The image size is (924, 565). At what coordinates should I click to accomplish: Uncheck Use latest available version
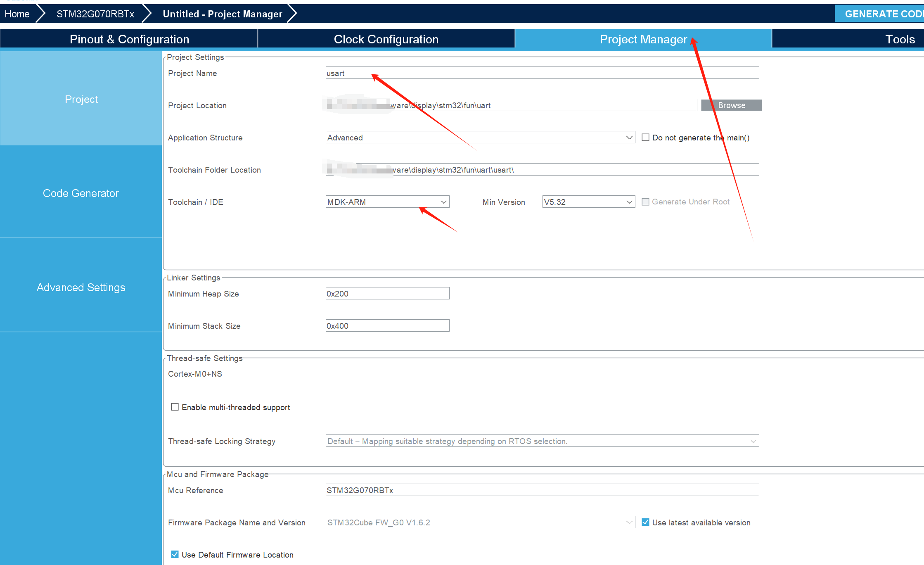(645, 522)
